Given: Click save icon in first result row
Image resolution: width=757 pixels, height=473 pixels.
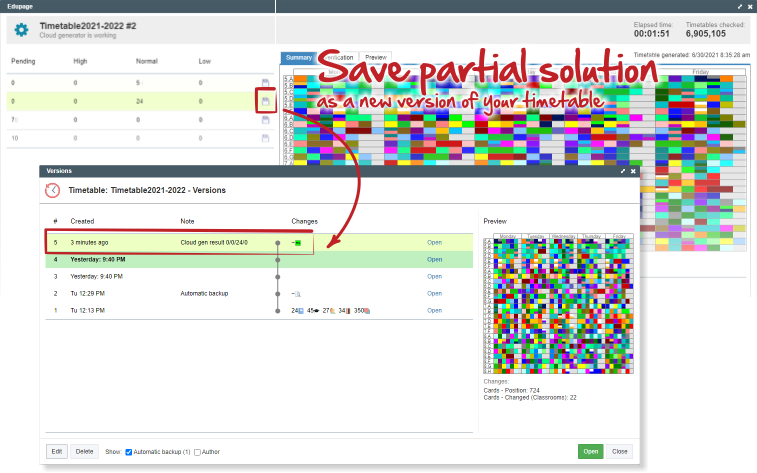Looking at the screenshot, I should (x=265, y=82).
